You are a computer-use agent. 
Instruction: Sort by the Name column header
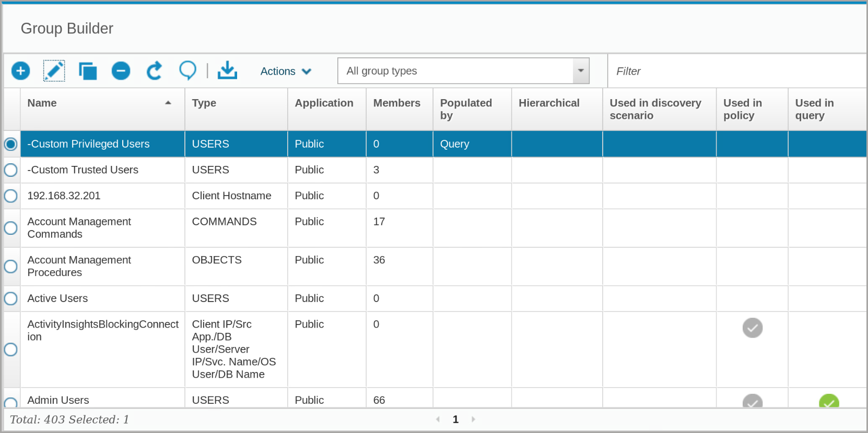(x=102, y=109)
